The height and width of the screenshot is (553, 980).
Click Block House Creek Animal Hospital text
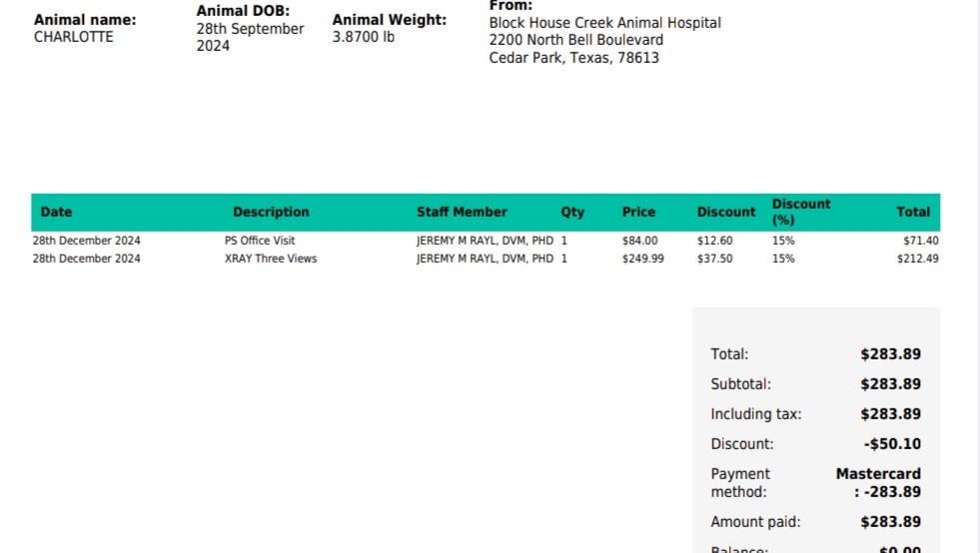click(605, 23)
